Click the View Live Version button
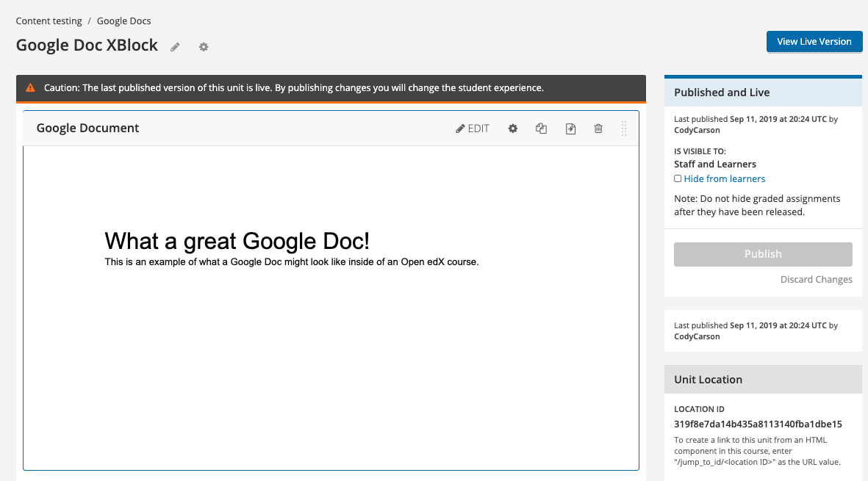The height and width of the screenshot is (481, 868). (814, 41)
